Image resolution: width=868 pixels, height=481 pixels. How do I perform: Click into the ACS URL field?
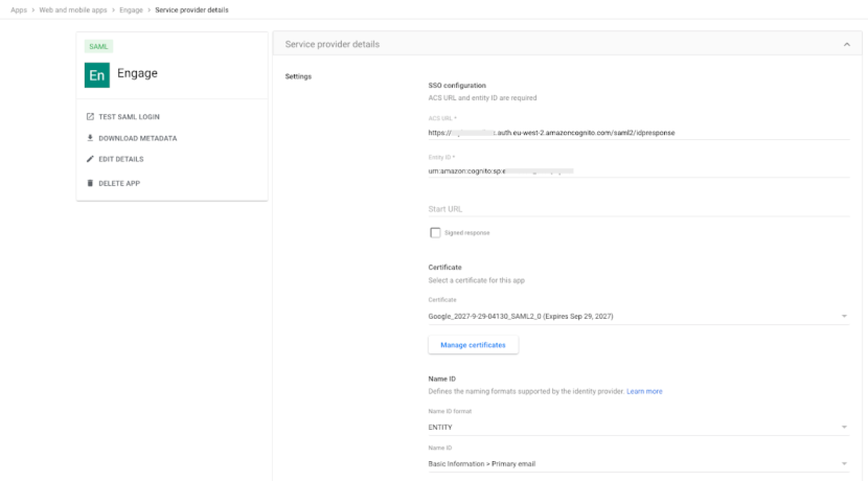click(638, 133)
